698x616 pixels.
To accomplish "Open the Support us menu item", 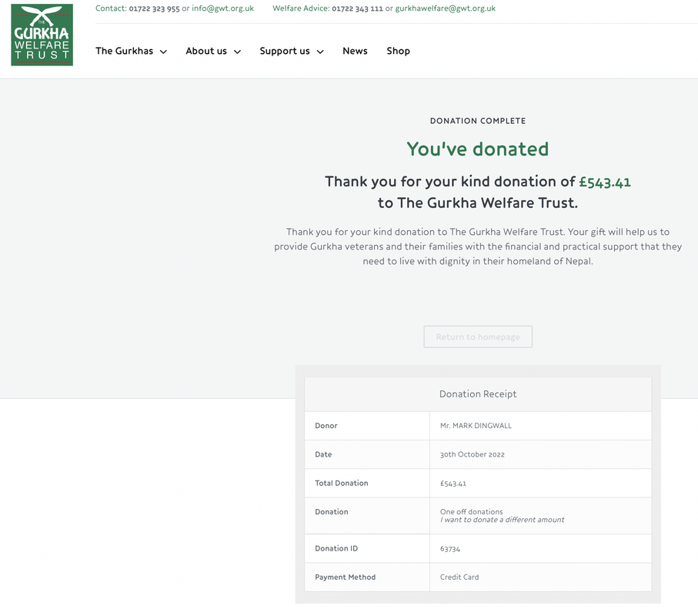I will [x=285, y=51].
